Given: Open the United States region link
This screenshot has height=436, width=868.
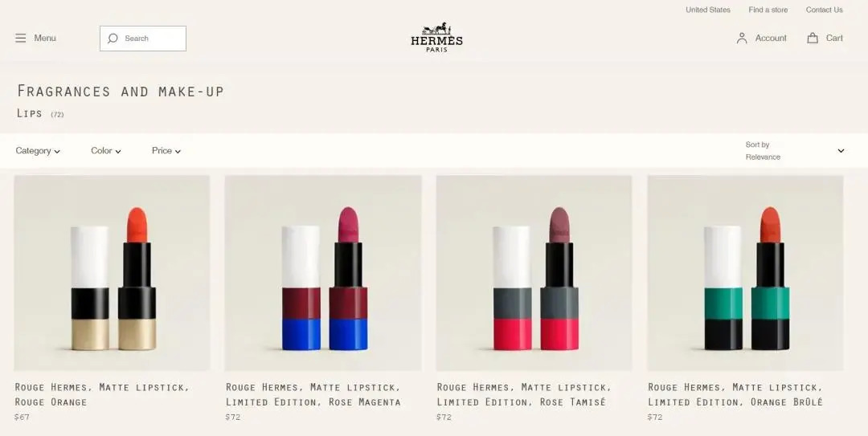Looking at the screenshot, I should (x=707, y=10).
